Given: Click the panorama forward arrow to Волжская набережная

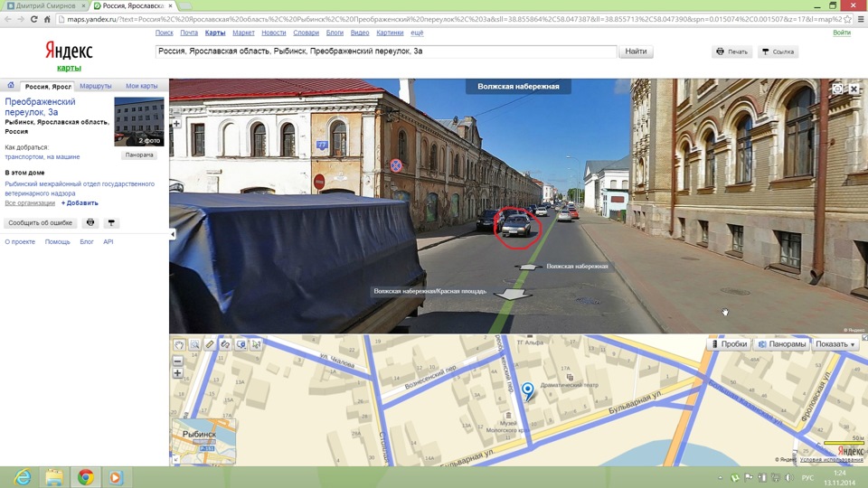Looking at the screenshot, I should 528,267.
